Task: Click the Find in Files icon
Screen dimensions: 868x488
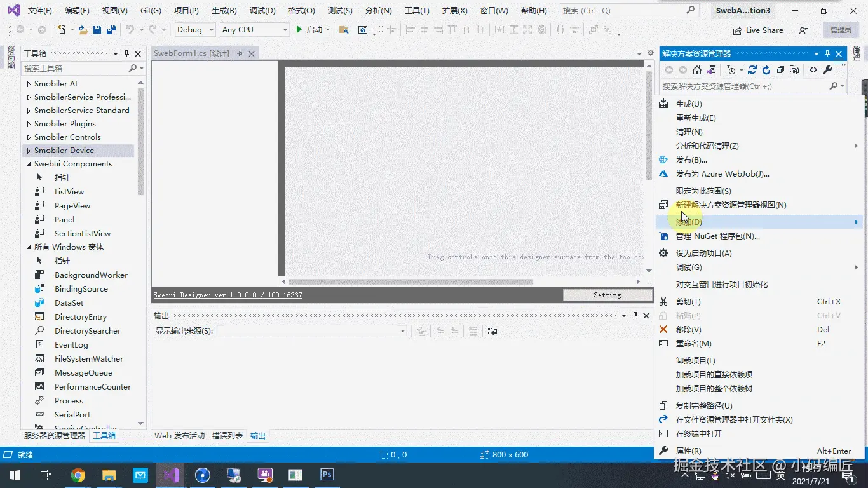Action: pyautogui.click(x=344, y=30)
